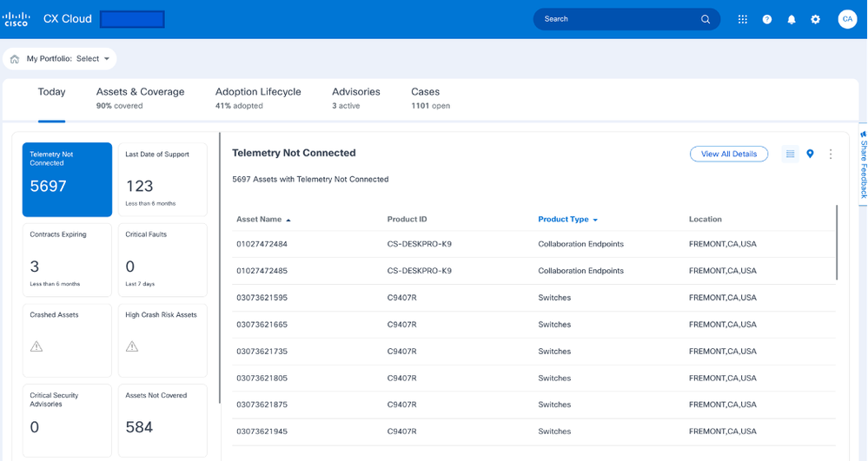This screenshot has height=461, width=868.
Task: Click Collaboration Endpoints in row 01027472485
Action: coord(580,271)
